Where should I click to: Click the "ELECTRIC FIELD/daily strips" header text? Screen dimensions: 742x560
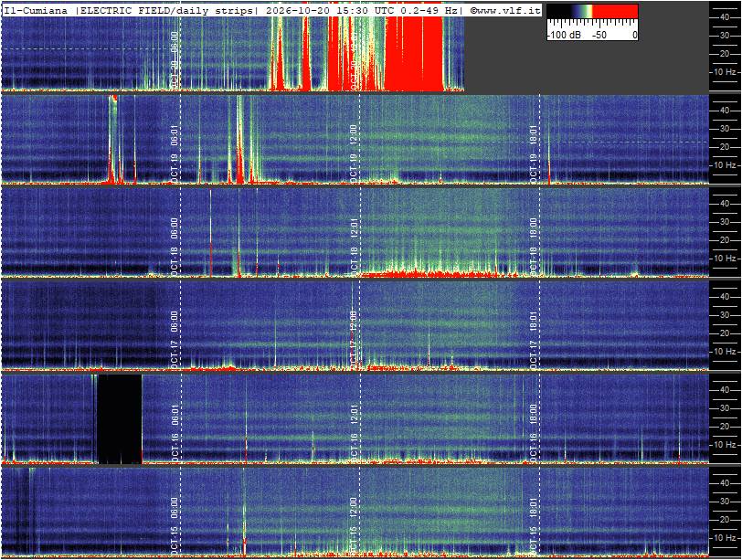166,11
